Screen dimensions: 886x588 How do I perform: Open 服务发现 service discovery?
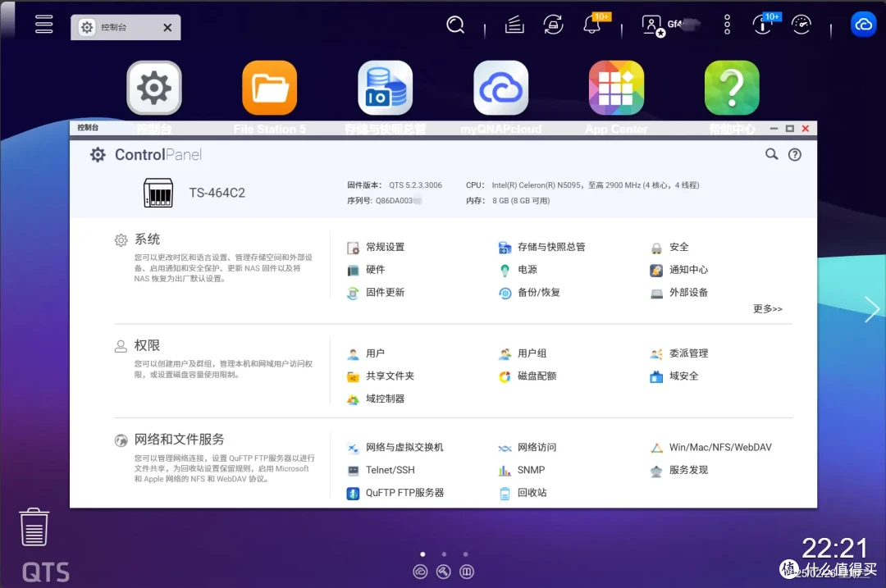click(679, 469)
